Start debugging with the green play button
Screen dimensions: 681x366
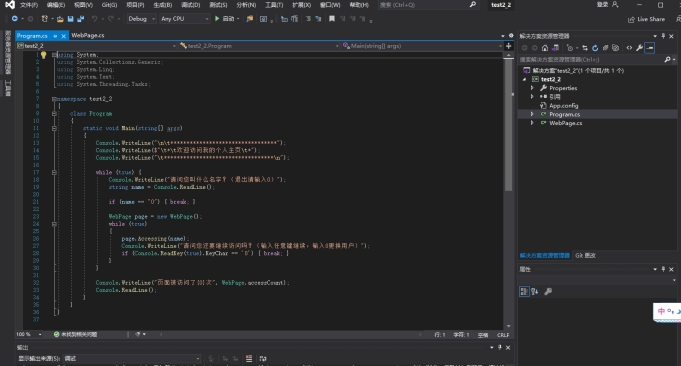pyautogui.click(x=217, y=19)
